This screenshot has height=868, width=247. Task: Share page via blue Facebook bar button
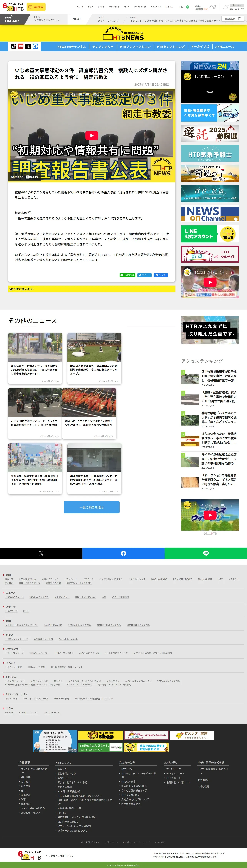click(x=123, y=553)
